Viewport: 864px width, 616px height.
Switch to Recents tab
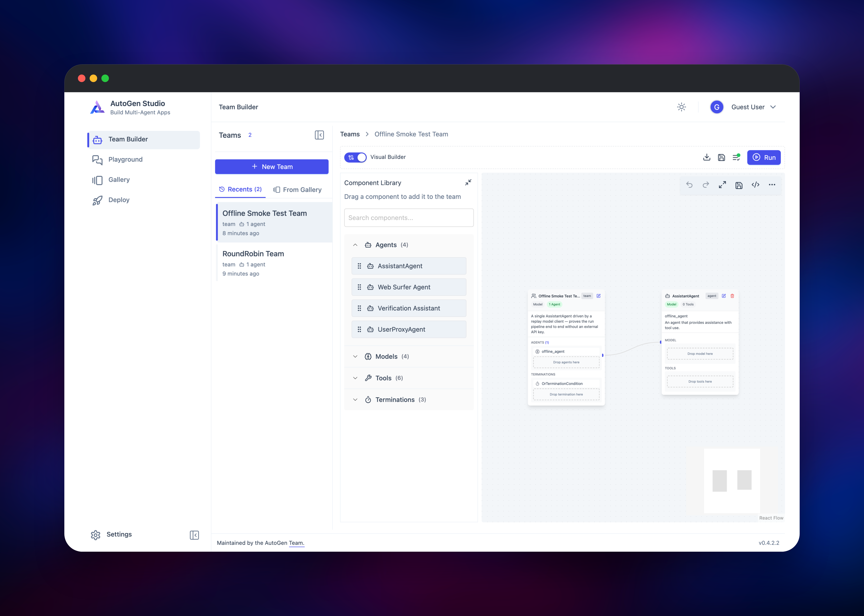point(240,189)
